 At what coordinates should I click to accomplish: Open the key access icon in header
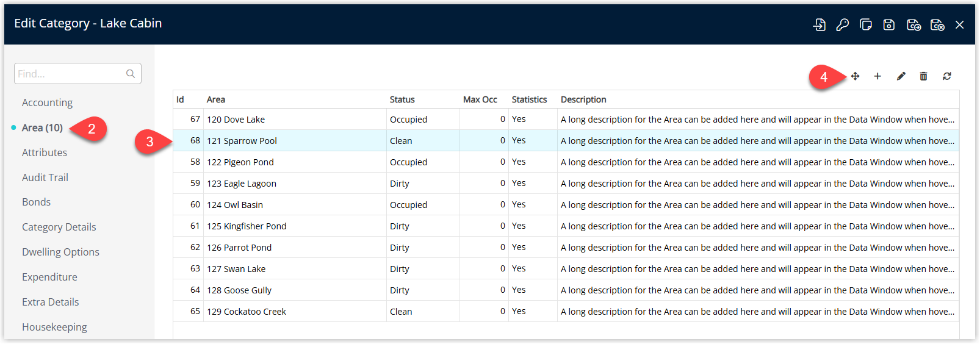(x=843, y=25)
